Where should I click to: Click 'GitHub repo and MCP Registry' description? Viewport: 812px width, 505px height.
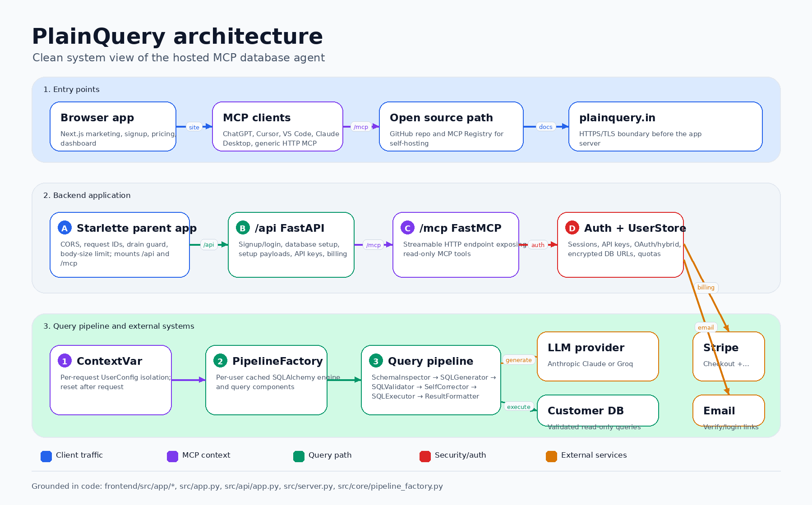[447, 138]
